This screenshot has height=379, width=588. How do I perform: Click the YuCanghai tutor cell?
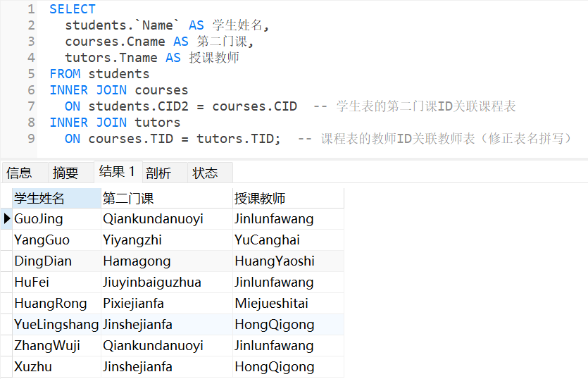[288, 240]
